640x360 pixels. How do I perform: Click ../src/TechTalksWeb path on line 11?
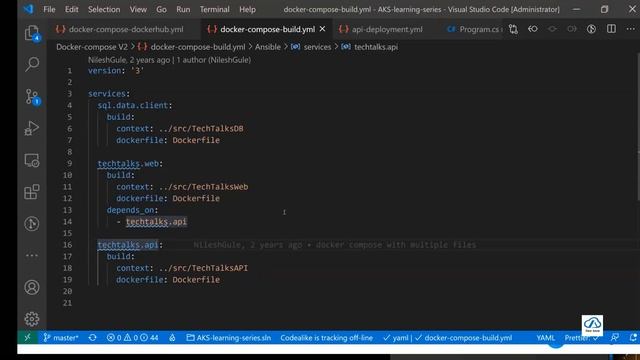pos(204,187)
